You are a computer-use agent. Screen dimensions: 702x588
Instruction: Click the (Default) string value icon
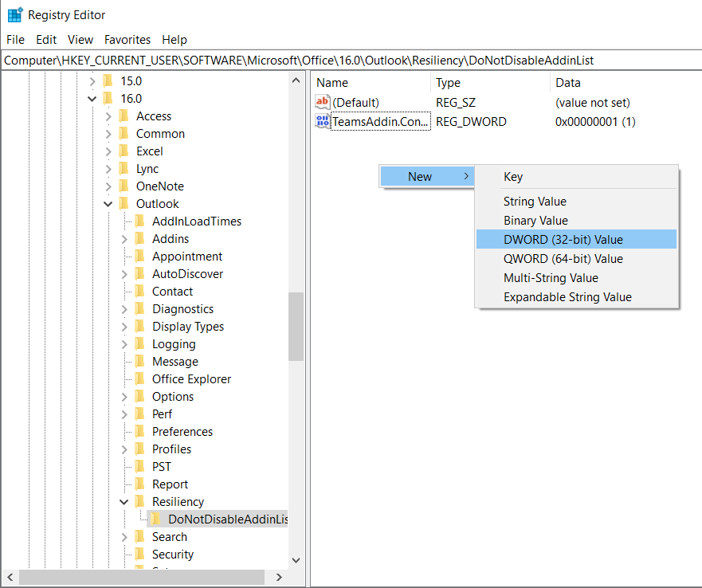pos(323,102)
